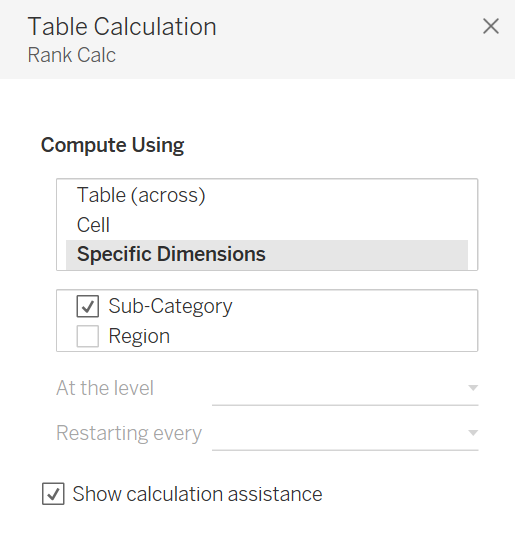Image resolution: width=515 pixels, height=548 pixels.
Task: Click the Rank Calc subtitle
Action: pyautogui.click(x=72, y=55)
